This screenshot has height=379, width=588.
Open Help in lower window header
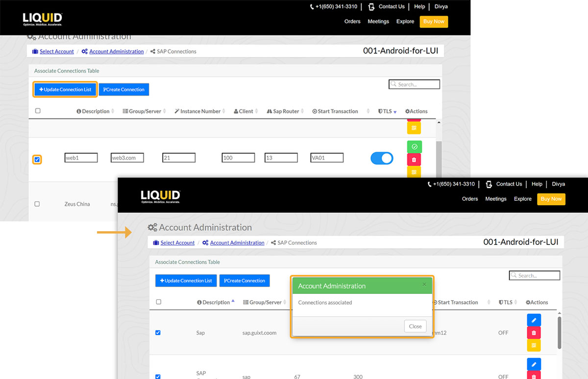point(537,184)
